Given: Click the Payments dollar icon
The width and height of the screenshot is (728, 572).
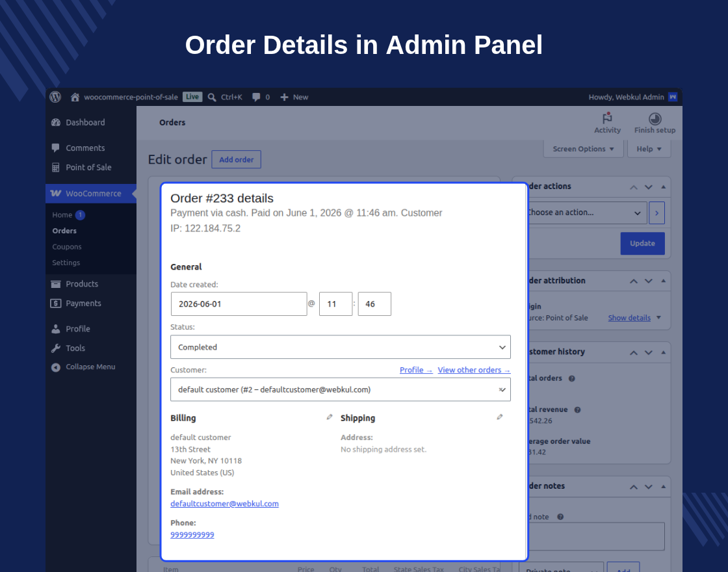Looking at the screenshot, I should (x=56, y=304).
